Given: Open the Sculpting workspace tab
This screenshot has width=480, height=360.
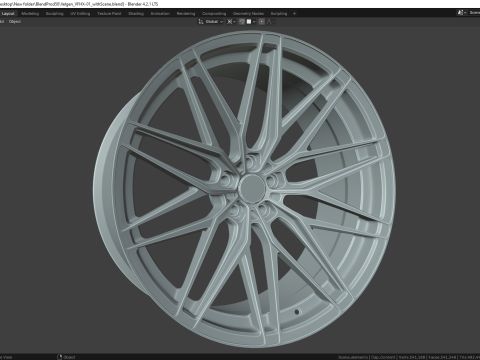Looking at the screenshot, I should [54, 14].
